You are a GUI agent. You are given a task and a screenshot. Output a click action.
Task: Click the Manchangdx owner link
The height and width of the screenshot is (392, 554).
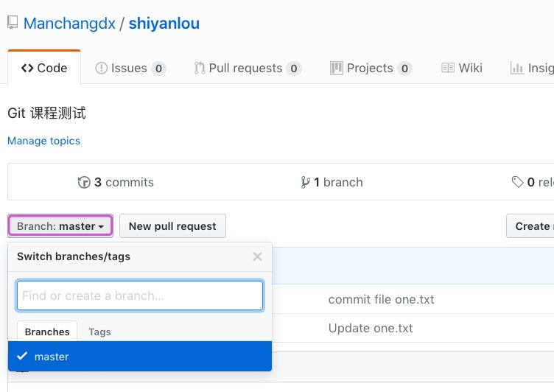[x=69, y=23]
